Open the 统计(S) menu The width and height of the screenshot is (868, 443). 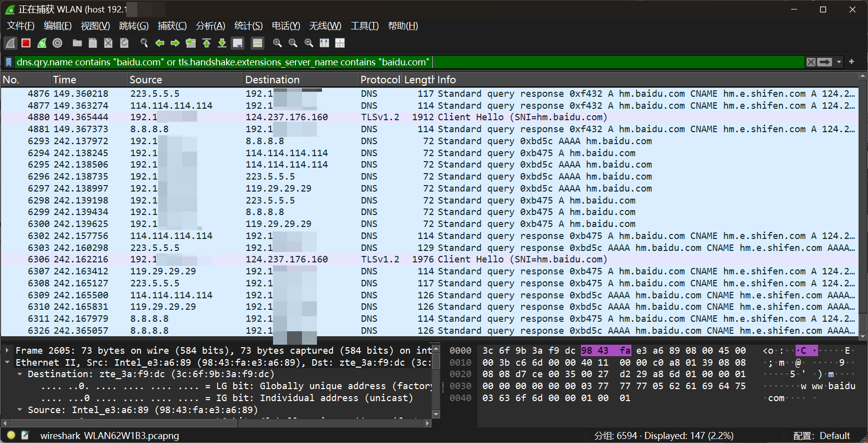coord(248,26)
